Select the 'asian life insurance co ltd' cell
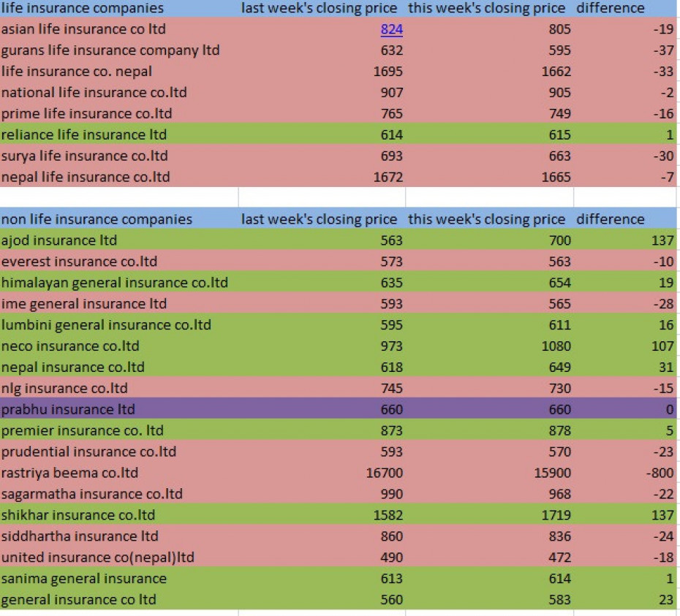 coord(119,29)
